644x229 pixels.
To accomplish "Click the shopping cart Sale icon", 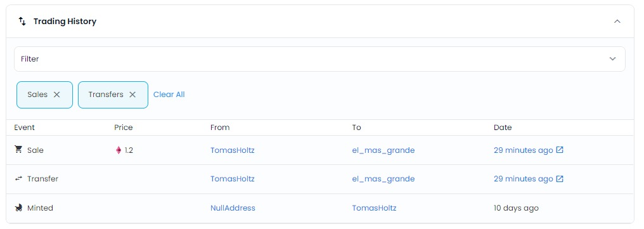I will click(x=18, y=150).
